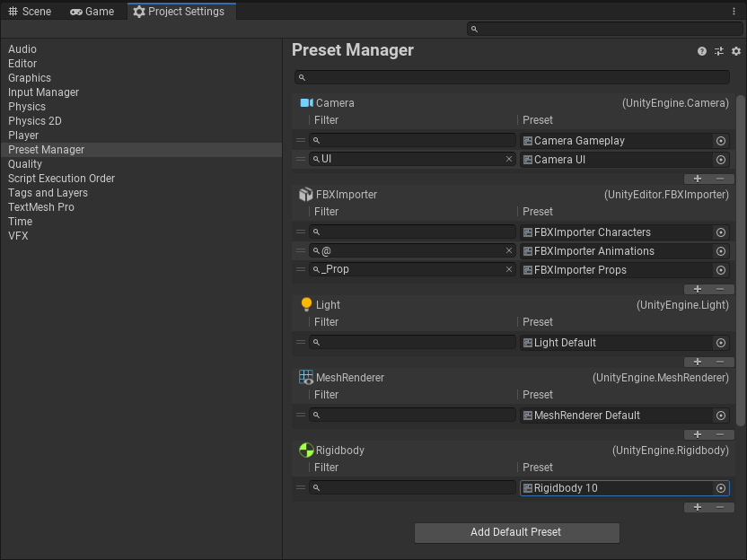Click the FBXImporter component icon
This screenshot has width=747, height=560.
[306, 194]
